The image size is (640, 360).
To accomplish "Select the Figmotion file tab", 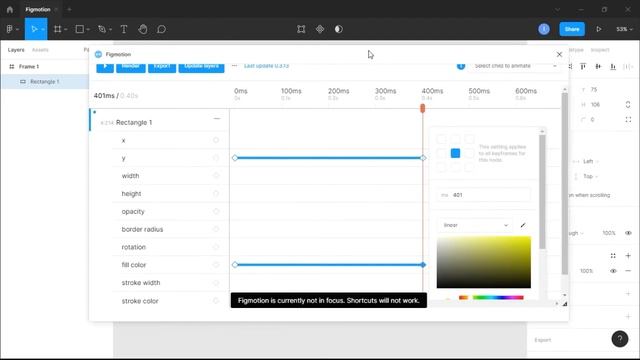I will coord(38,9).
